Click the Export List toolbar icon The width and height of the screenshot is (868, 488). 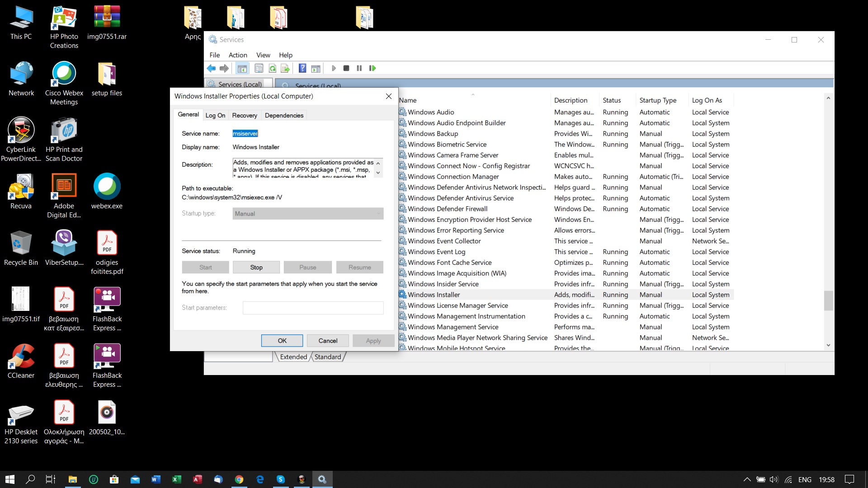pyautogui.click(x=285, y=68)
